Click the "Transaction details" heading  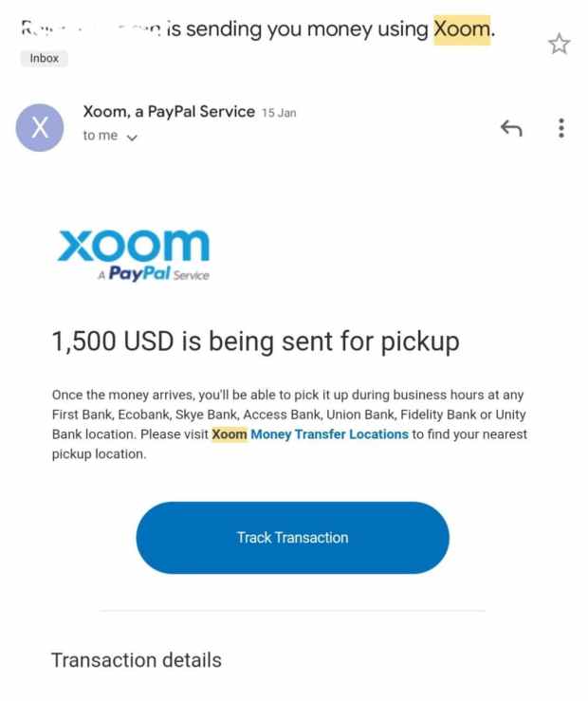136,660
